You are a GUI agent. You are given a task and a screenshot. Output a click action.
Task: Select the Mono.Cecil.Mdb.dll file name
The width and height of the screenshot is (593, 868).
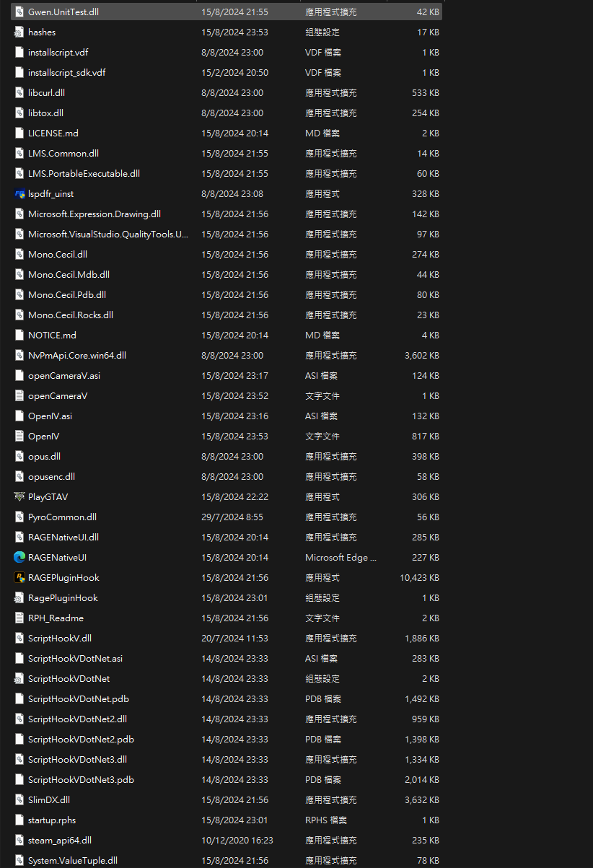(x=69, y=275)
